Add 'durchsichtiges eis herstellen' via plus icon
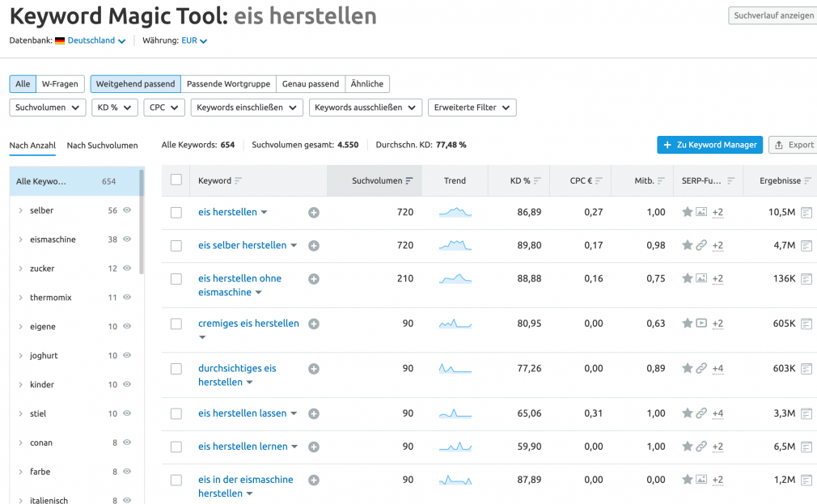Screen dimensions: 817x504 pyautogui.click(x=314, y=369)
